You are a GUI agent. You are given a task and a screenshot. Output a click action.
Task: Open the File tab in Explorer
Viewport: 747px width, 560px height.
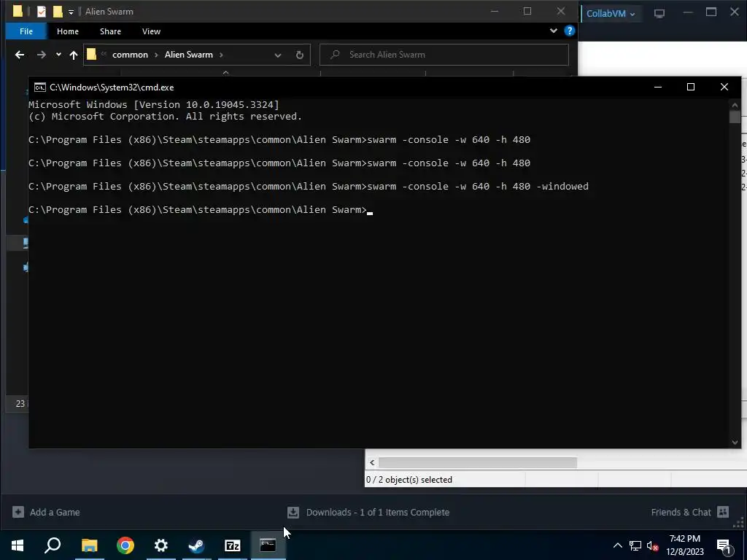pyautogui.click(x=26, y=31)
